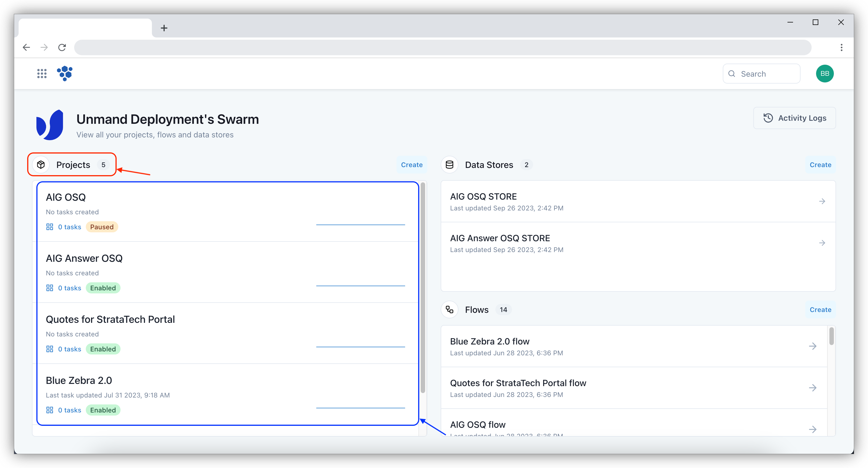This screenshot has height=468, width=868.
Task: Click the blue hexagon swarm logo
Action: coord(65,73)
